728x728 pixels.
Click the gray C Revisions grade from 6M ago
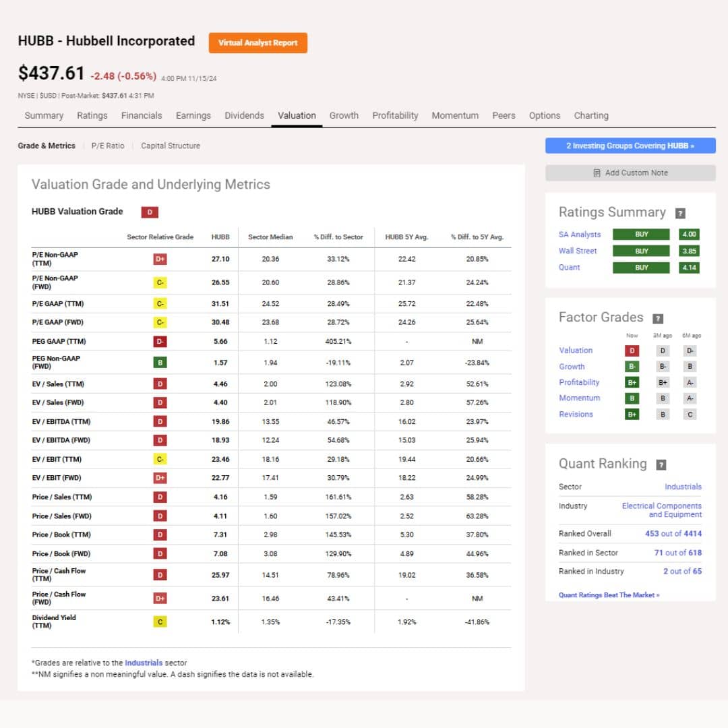(690, 414)
